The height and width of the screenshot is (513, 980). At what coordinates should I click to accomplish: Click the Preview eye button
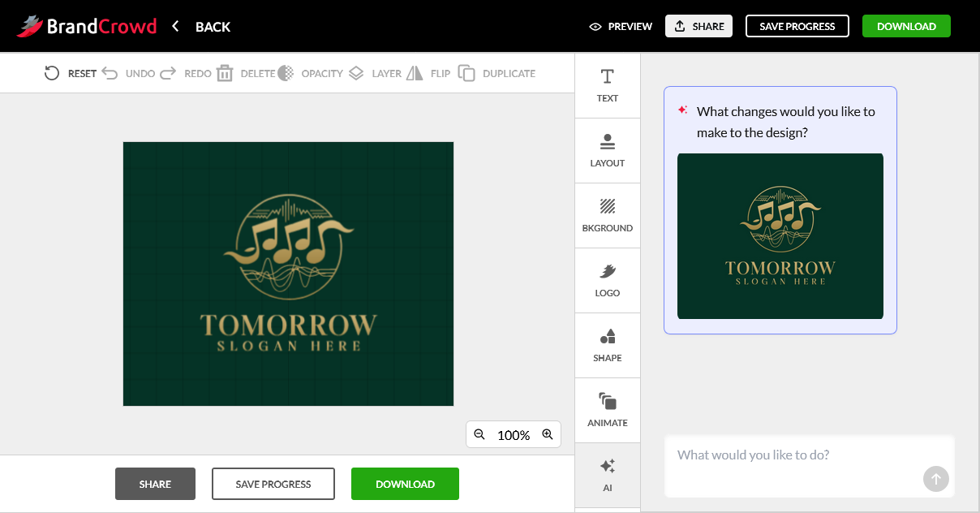[x=621, y=26]
